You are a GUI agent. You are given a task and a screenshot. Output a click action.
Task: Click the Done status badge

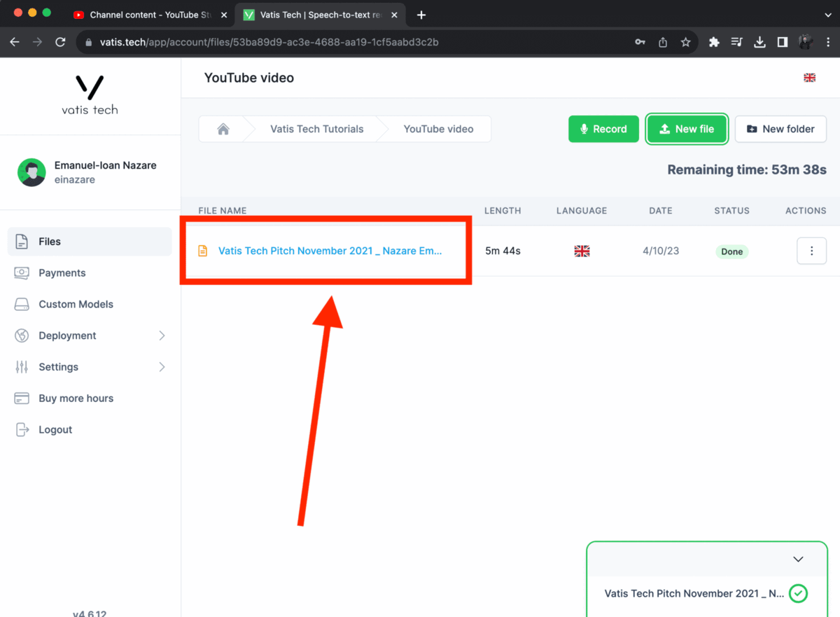tap(732, 251)
